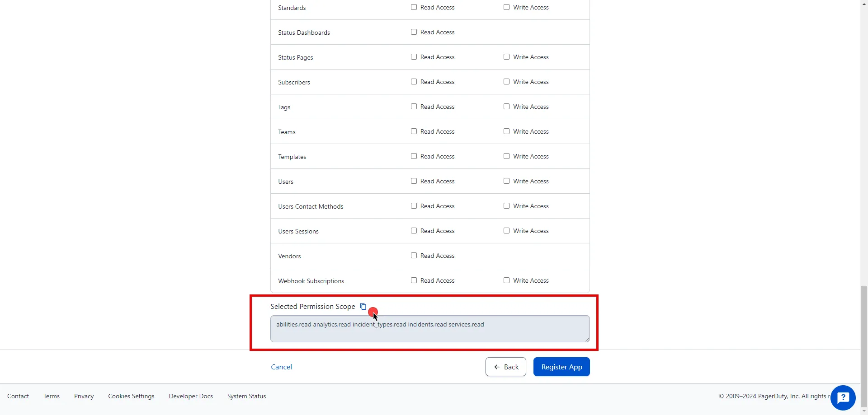Open Developer Docs

tap(190, 396)
